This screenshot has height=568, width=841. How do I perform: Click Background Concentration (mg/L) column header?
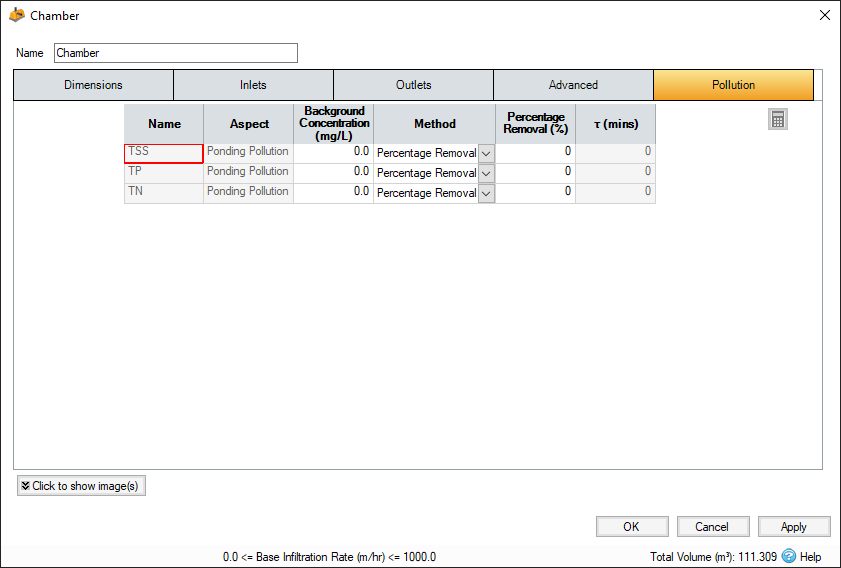coord(333,124)
